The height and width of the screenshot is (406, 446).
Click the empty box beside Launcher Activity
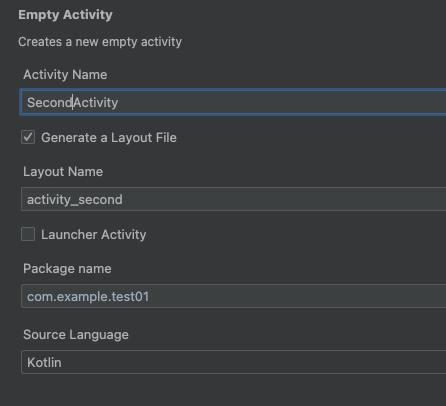pos(28,234)
